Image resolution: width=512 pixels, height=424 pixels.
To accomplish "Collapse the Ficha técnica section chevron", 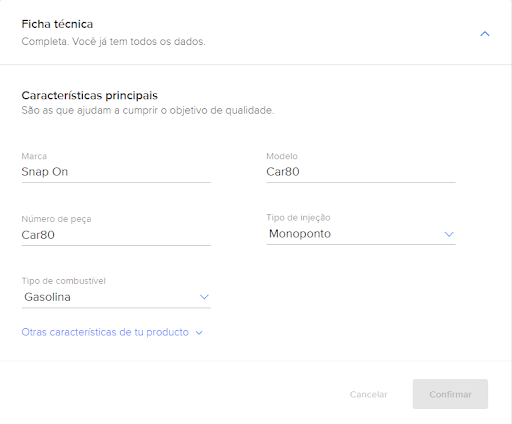I will (x=485, y=34).
